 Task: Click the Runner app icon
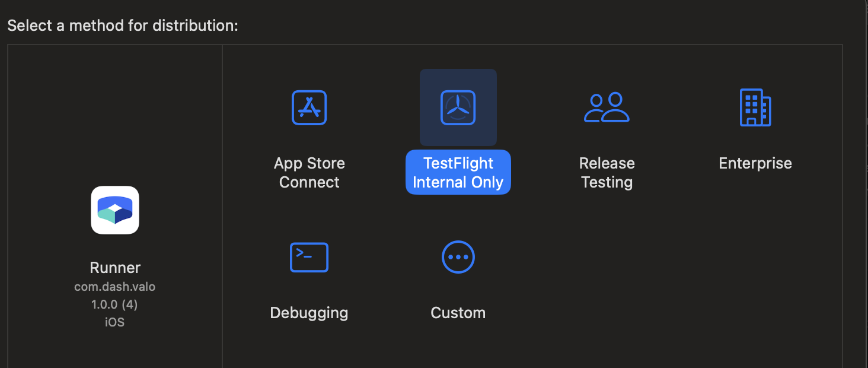coord(114,210)
